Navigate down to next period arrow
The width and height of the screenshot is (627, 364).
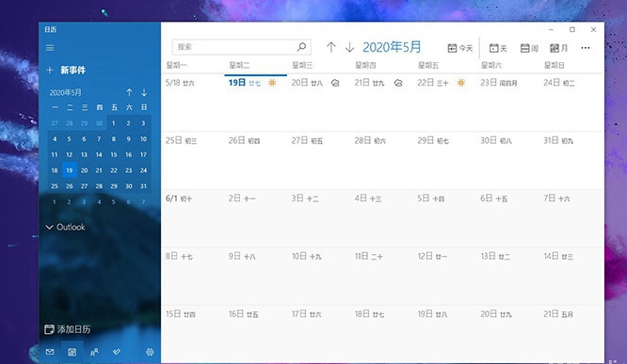[x=349, y=47]
